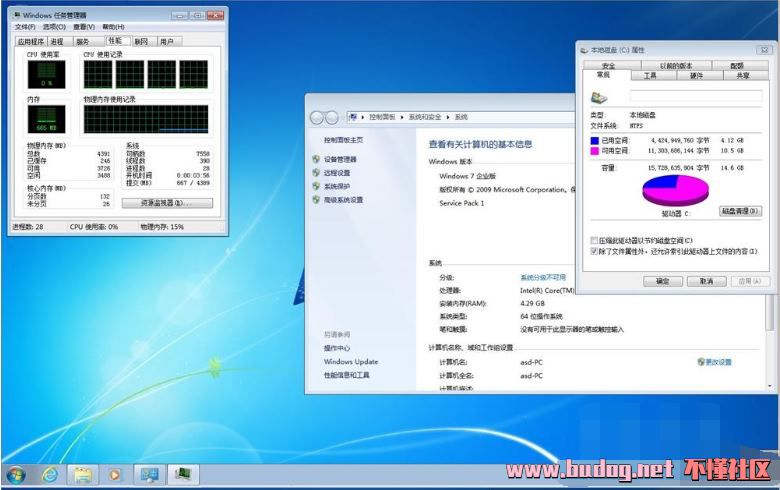Click the 资源监视器 button
Screen dimensions: 780x490
pos(167,203)
